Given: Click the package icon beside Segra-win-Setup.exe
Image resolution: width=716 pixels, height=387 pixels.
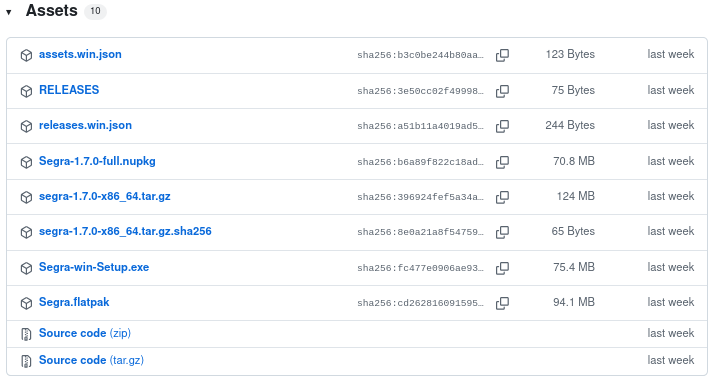Looking at the screenshot, I should [26, 268].
